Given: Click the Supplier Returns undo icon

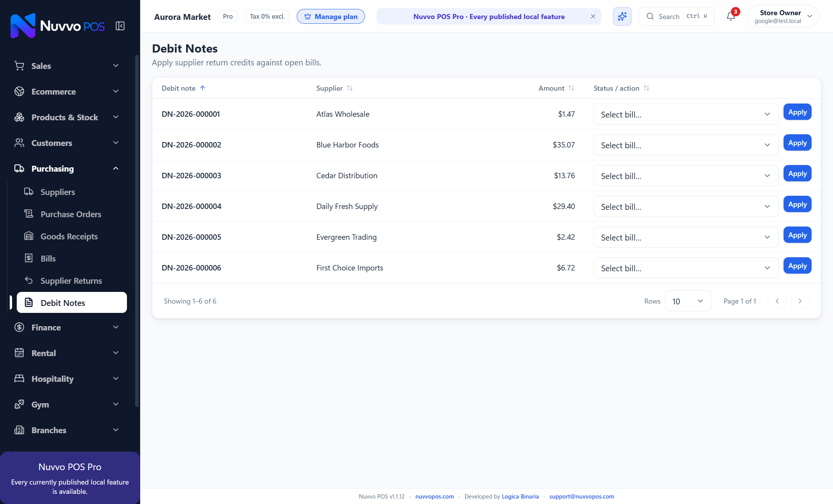Looking at the screenshot, I should (29, 280).
